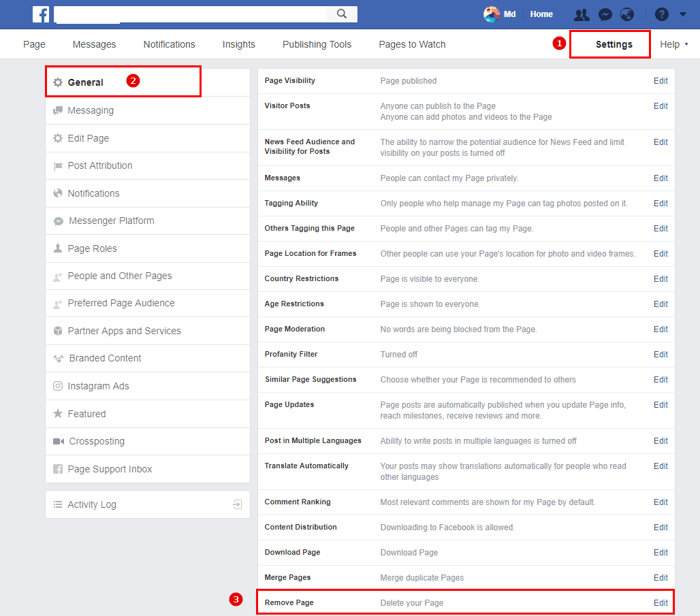
Task: Edit the Download Page setting
Action: 661,553
